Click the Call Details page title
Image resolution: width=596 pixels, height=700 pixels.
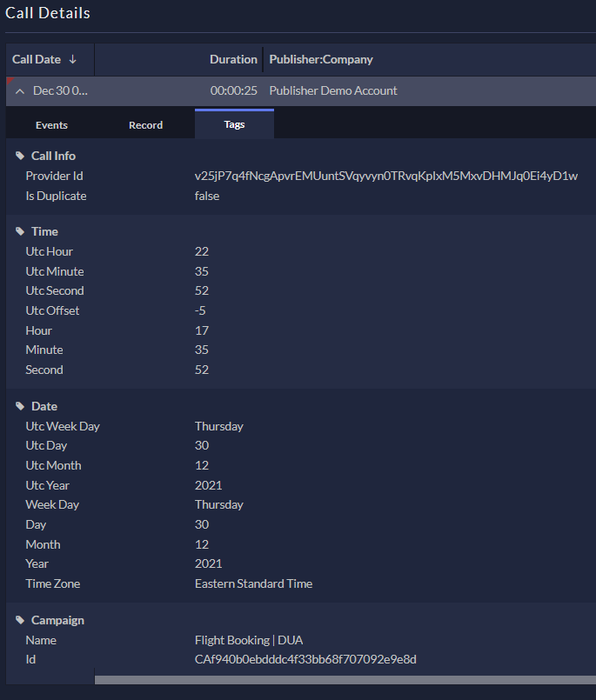pos(48,13)
